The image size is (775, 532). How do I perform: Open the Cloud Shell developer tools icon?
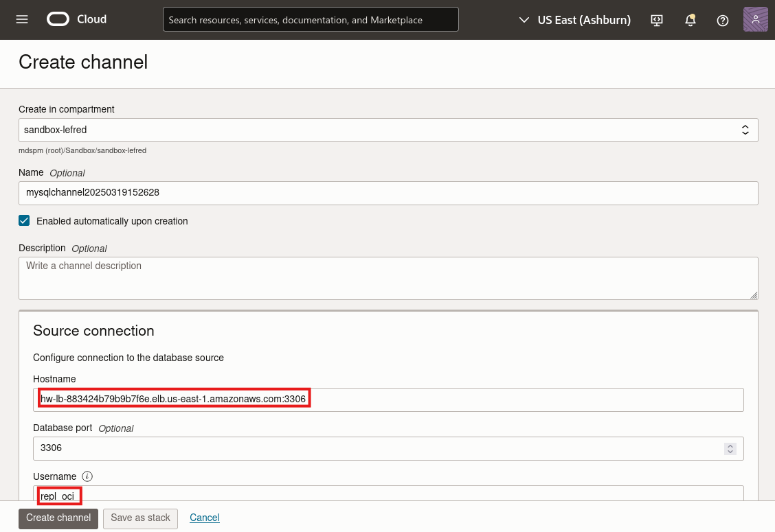pyautogui.click(x=657, y=20)
